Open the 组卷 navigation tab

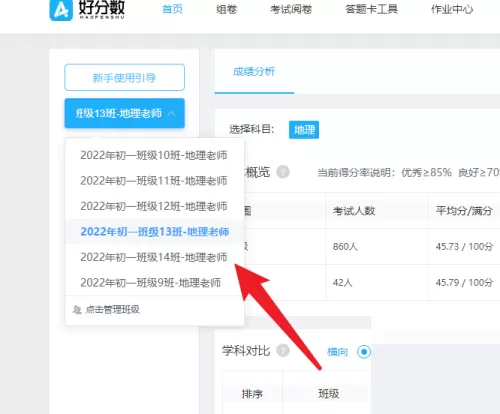click(x=226, y=9)
